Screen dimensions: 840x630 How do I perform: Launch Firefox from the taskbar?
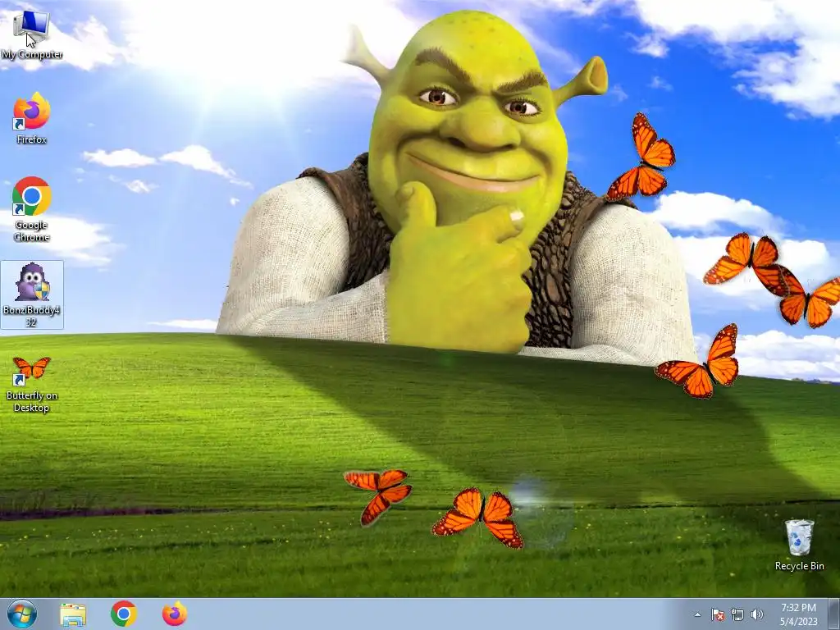coord(175,614)
